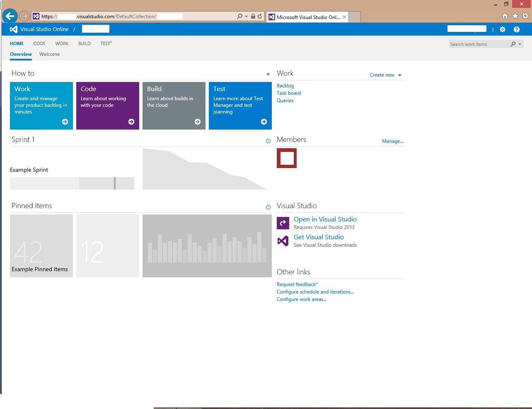Open the browser Home icon

(x=505, y=16)
